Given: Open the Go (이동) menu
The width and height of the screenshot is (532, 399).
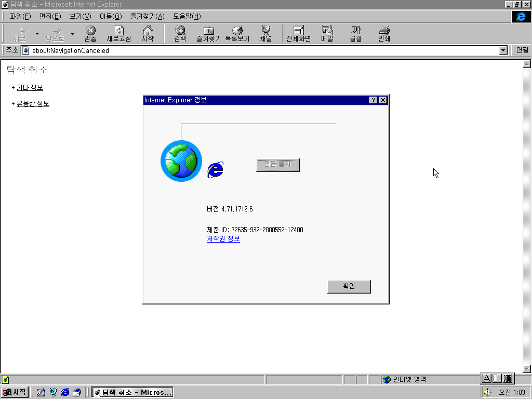Looking at the screenshot, I should 111,16.
